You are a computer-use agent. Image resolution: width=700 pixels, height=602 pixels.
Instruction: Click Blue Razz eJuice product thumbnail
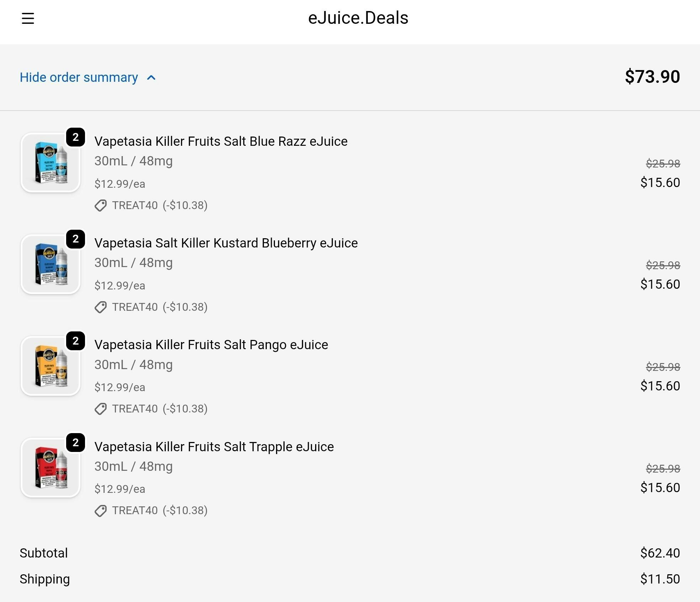[50, 163]
